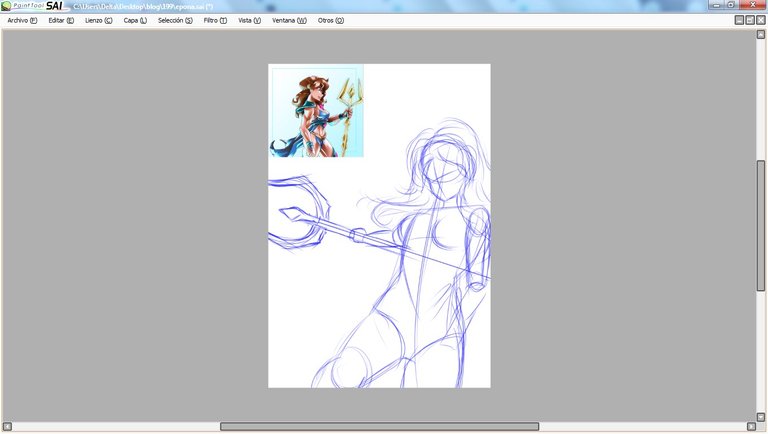Click the horizontal scrollbar thumb
The width and height of the screenshot is (768, 434).
coord(380,427)
